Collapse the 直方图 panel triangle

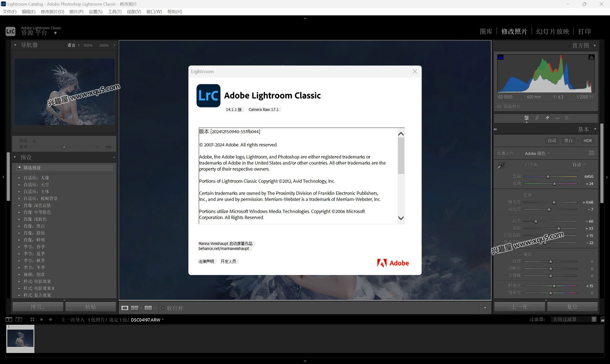(x=595, y=46)
